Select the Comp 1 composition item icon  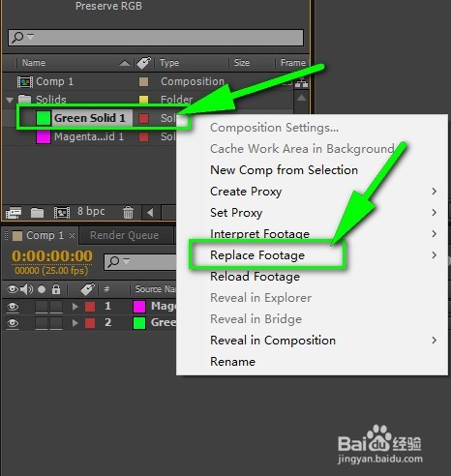25,82
